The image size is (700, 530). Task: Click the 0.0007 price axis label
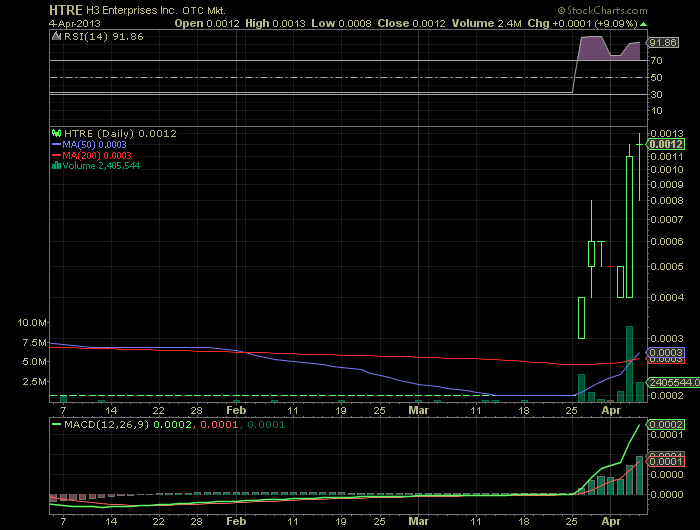pyautogui.click(x=667, y=220)
